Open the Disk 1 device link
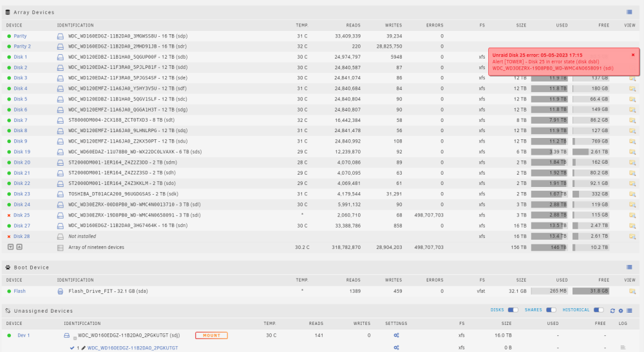The image size is (644, 352). (21, 57)
